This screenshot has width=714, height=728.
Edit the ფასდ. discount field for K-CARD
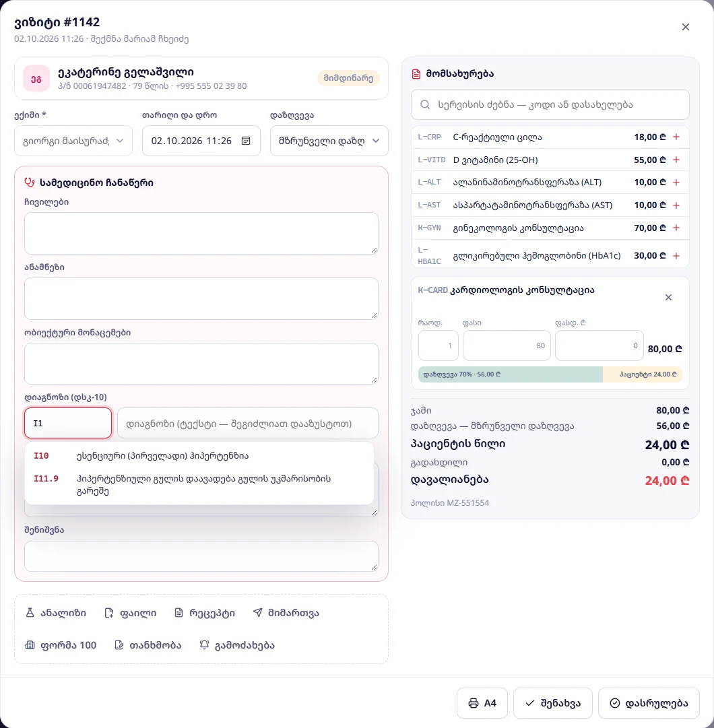click(599, 345)
